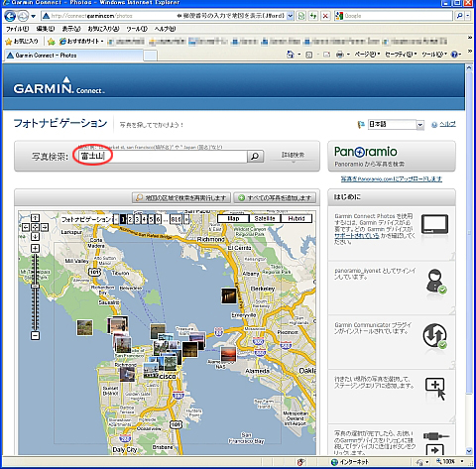Click the Panoramio logo
The height and width of the screenshot is (469, 476).
(x=366, y=152)
